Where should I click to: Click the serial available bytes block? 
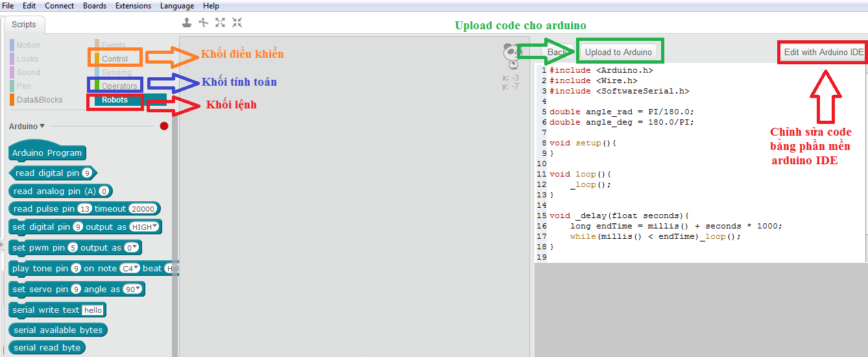click(58, 330)
